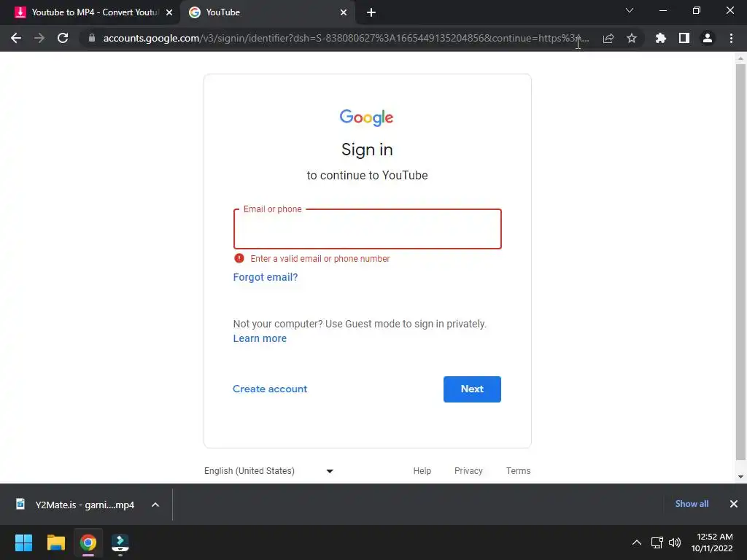Image resolution: width=747 pixels, height=560 pixels.
Task: Click Create account
Action: tap(270, 389)
